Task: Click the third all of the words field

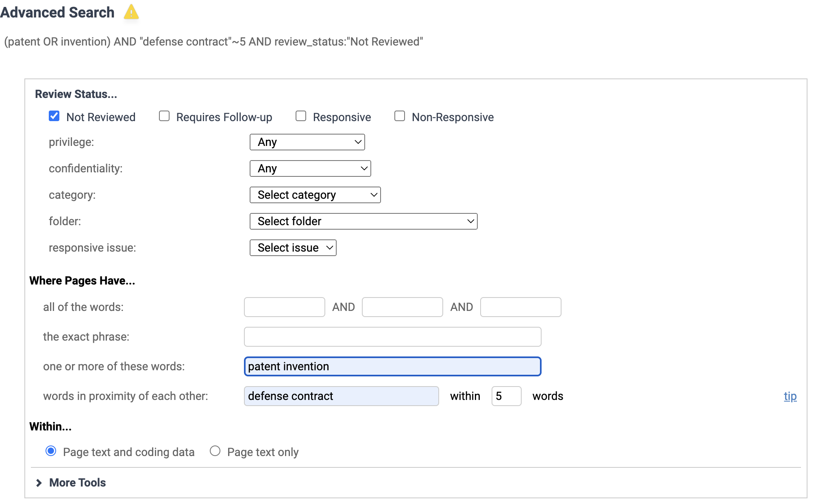Action: click(x=520, y=307)
